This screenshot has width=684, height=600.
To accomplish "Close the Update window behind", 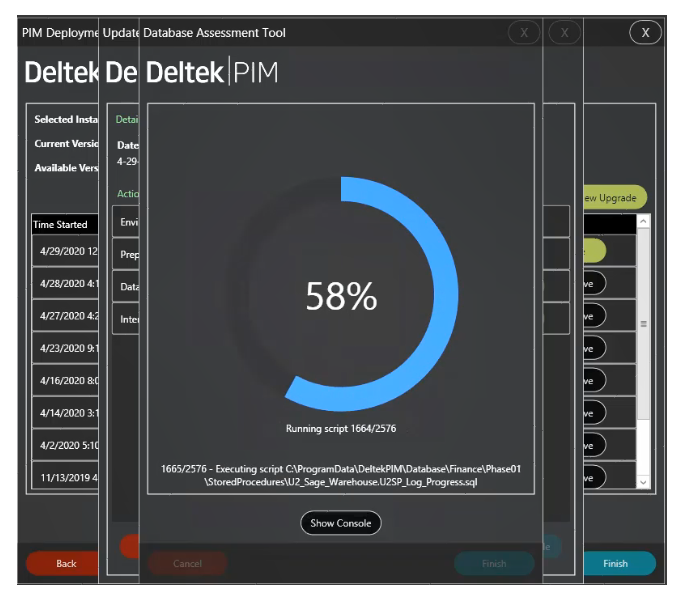I will [x=564, y=33].
